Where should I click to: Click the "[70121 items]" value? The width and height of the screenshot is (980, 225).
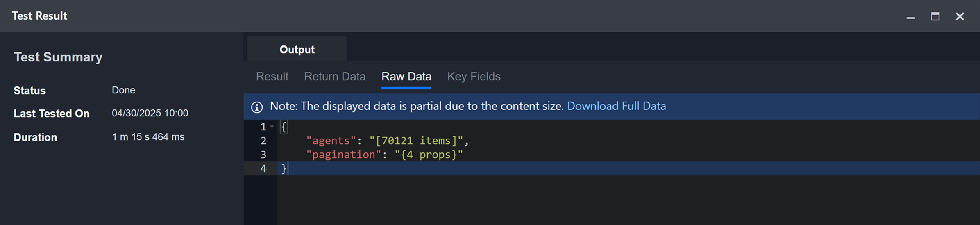click(x=416, y=141)
